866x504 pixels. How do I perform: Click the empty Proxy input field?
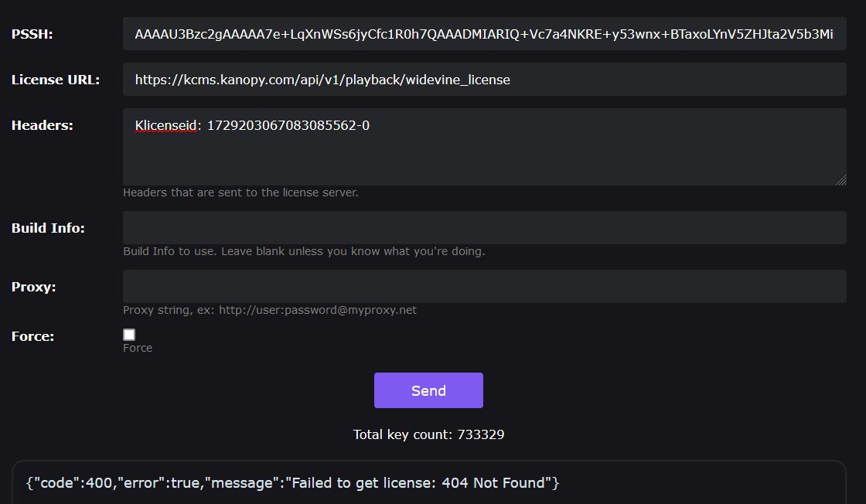pyautogui.click(x=484, y=286)
